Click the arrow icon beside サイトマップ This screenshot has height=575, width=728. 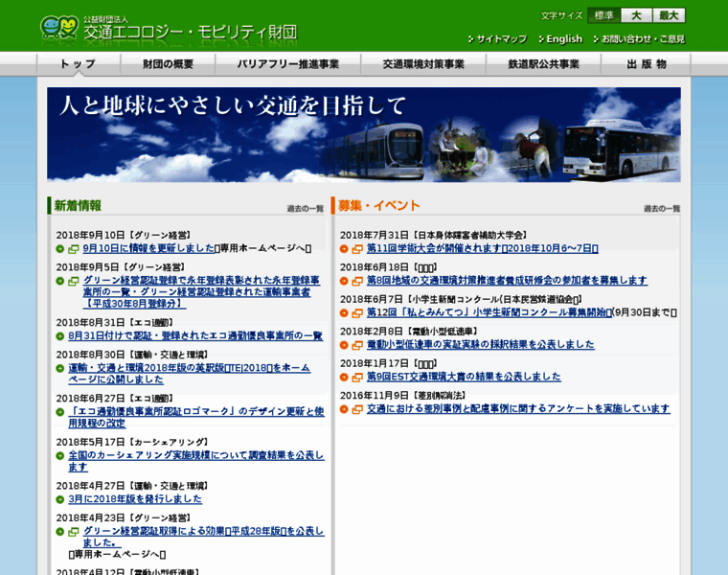click(x=471, y=39)
